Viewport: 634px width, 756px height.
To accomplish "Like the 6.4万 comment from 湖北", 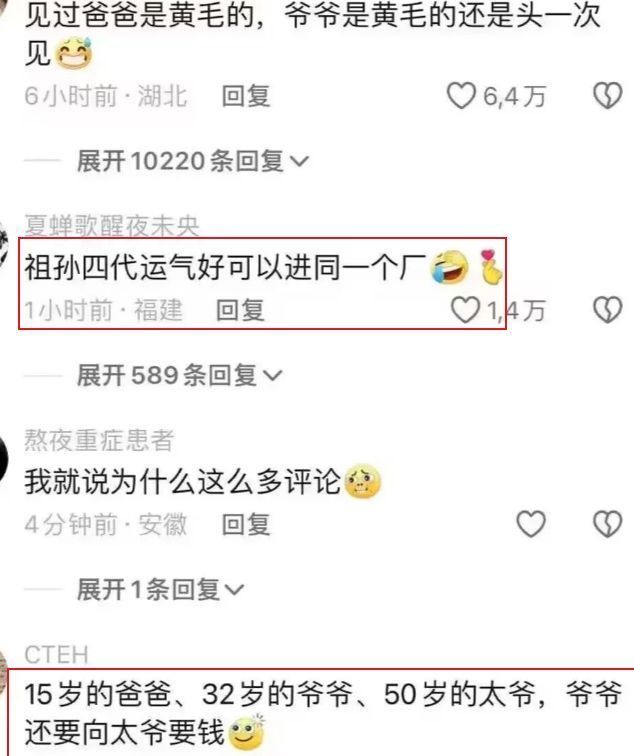I will (461, 96).
